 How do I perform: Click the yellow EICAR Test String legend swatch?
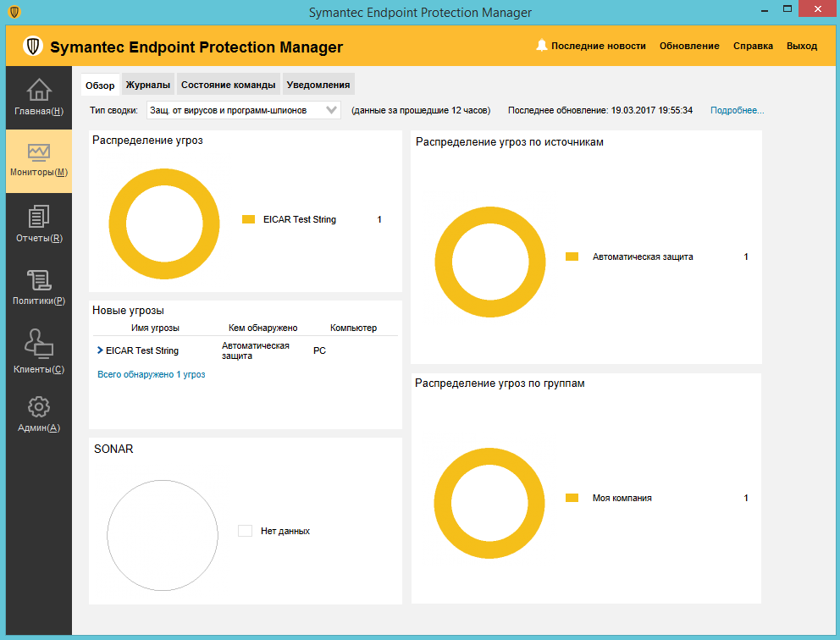248,219
